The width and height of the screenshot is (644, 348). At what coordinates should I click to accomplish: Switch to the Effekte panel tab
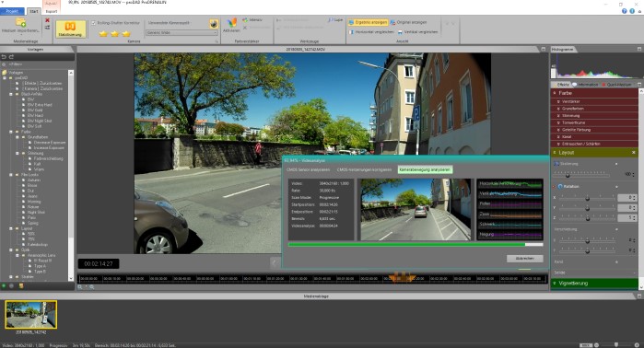(563, 85)
